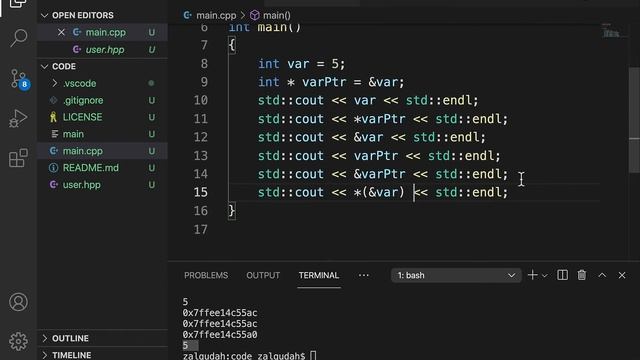Viewport: 640px width, 360px height.
Task: Click the modified dot beside .vscode
Action: (x=151, y=83)
